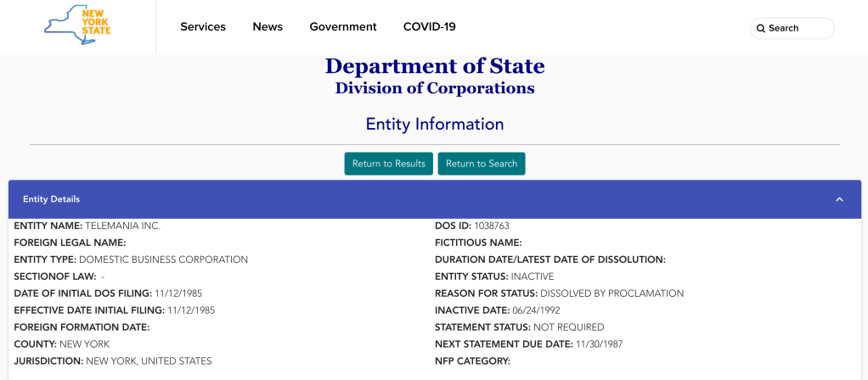Image resolution: width=868 pixels, height=380 pixels.
Task: Click the Division of Corporations heading
Action: (435, 88)
